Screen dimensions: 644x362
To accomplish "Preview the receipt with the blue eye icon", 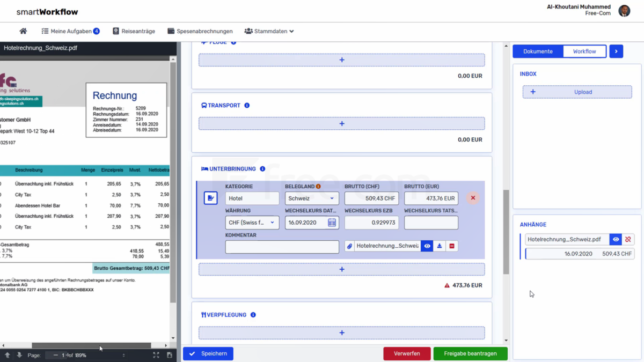I will 427,245.
